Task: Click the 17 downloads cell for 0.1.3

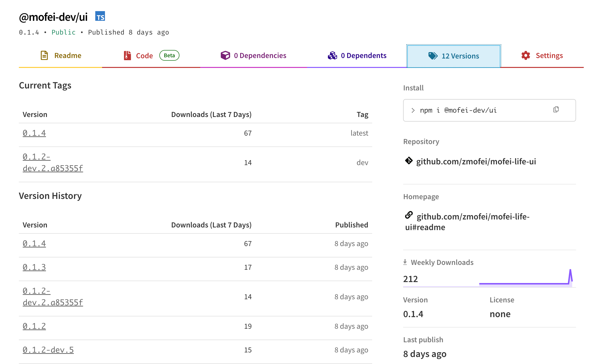Action: (248, 267)
